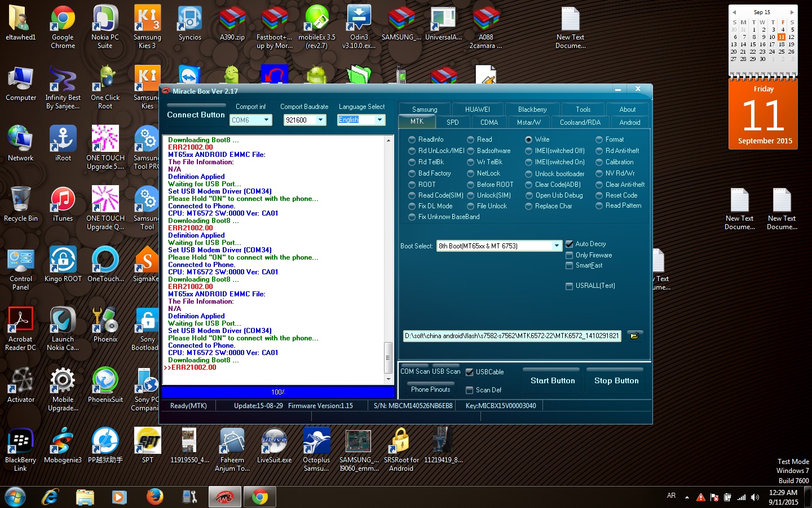
Task: Switch to Coolsand/RDA tab
Action: coord(580,122)
